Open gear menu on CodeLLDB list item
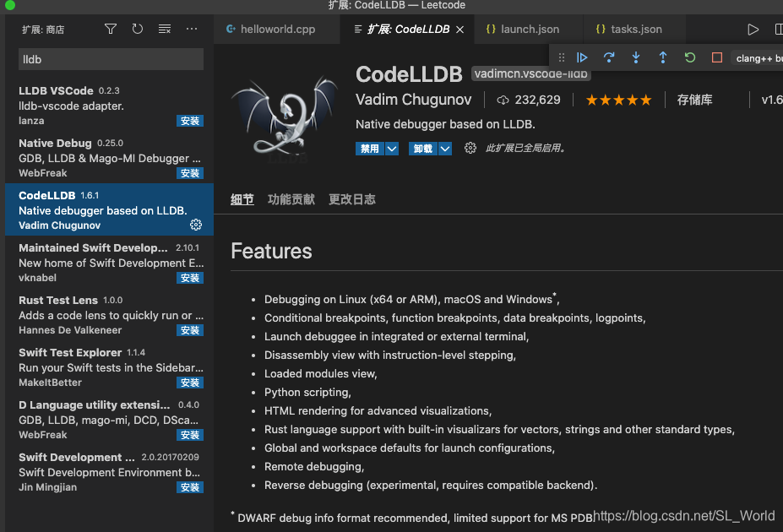Image resolution: width=783 pixels, height=532 pixels. pyautogui.click(x=196, y=225)
